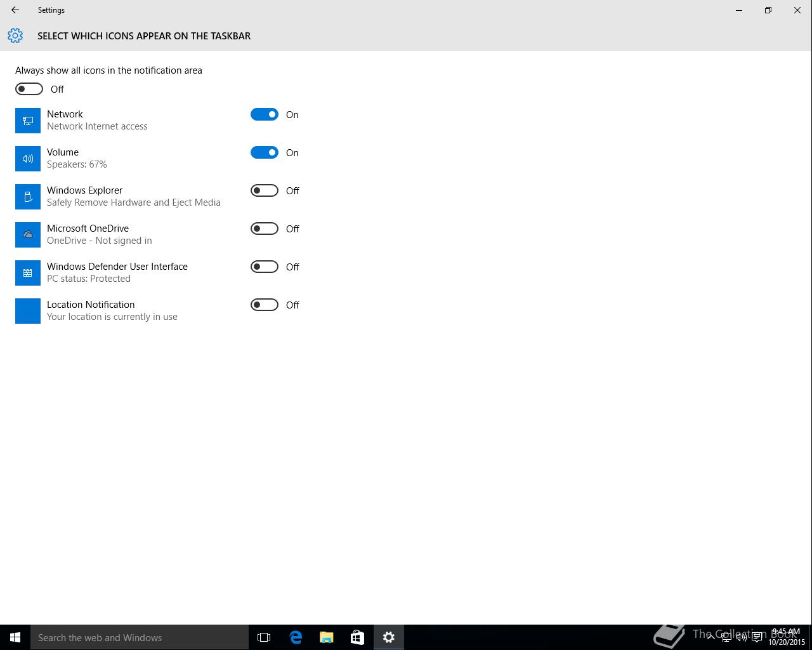Screen dimensions: 812x650
Task: Click the Network icon tile
Action: [28, 121]
